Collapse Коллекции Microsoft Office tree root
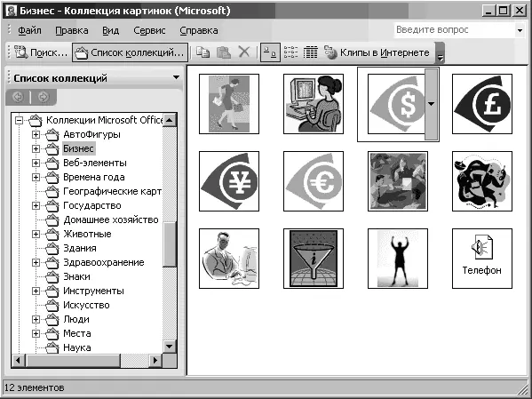This screenshot has height=399, width=532. click(x=19, y=120)
